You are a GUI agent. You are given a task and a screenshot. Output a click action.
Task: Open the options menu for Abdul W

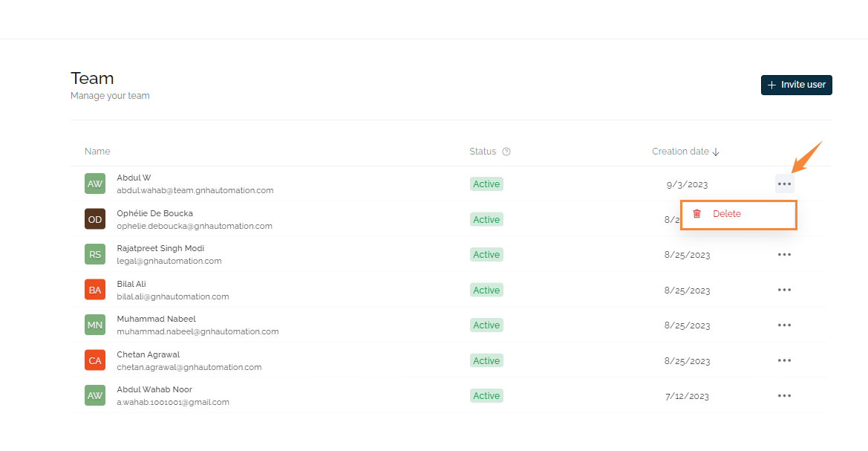784,184
